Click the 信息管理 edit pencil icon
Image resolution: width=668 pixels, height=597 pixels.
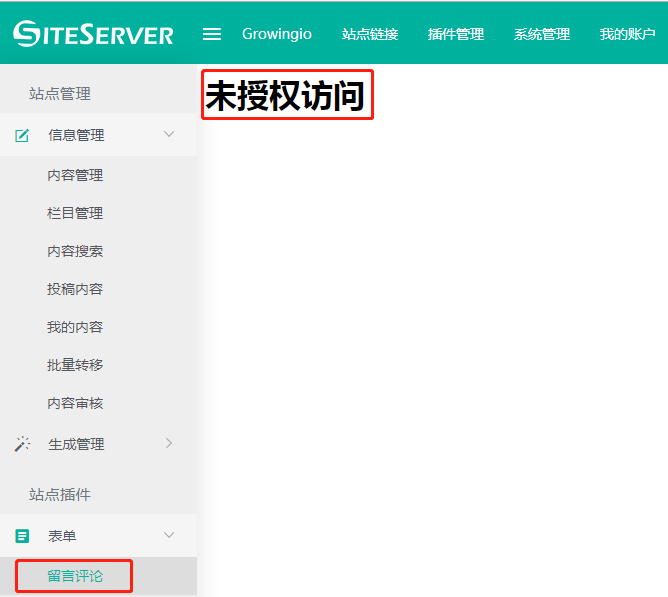[22, 136]
